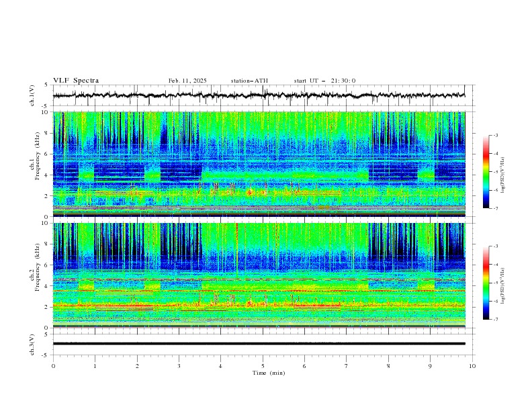Click time axis tick label "8"
This screenshot has height=411, width=532.
(x=388, y=366)
